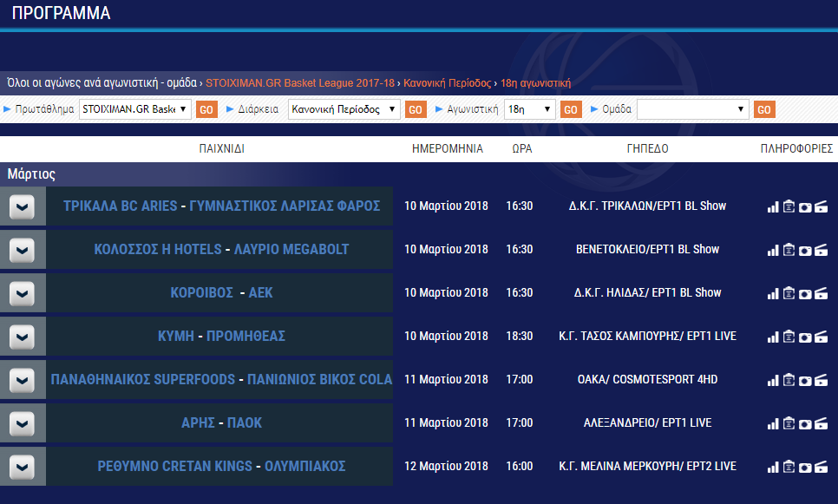This screenshot has height=504, width=838.
Task: Click GO next to Διάρκεια selector
Action: click(416, 109)
